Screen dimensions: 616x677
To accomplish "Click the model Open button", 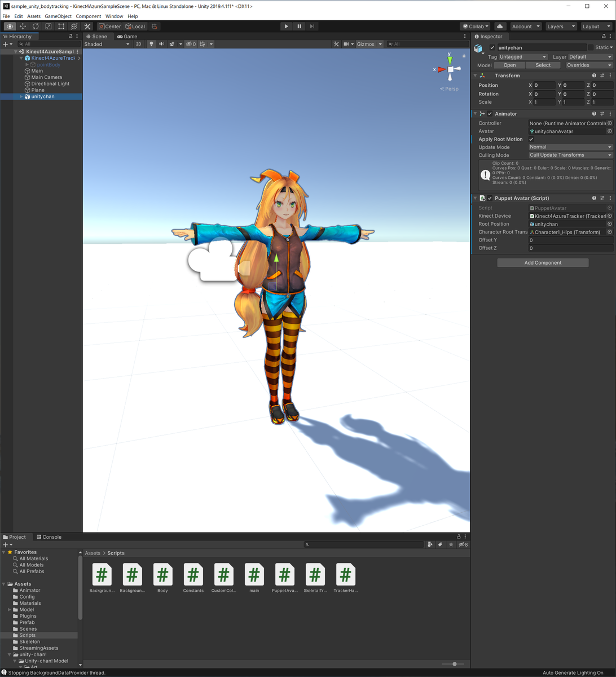I will click(509, 65).
